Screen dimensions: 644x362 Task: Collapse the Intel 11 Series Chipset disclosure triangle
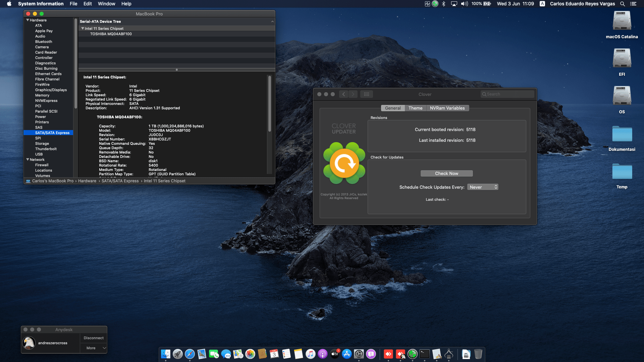click(83, 28)
